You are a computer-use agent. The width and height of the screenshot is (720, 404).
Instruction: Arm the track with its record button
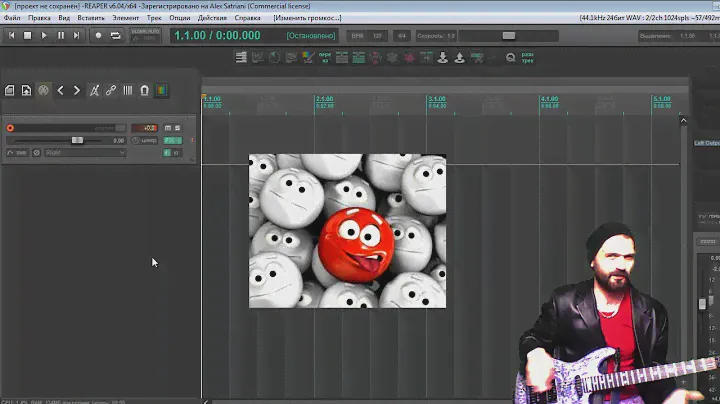(x=10, y=128)
